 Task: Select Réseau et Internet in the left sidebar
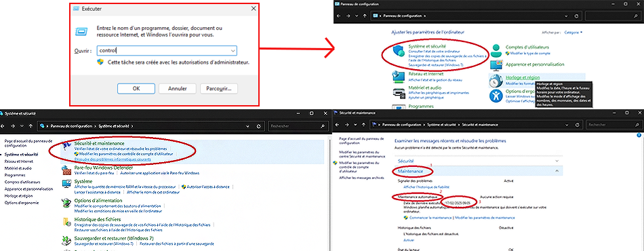(18, 161)
